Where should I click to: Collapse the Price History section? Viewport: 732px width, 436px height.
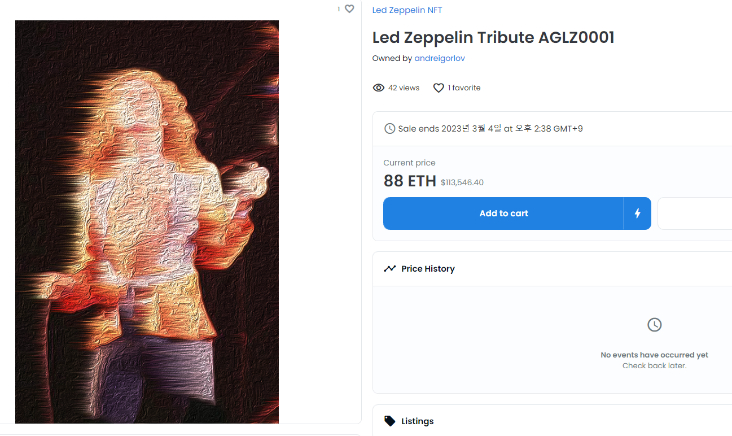[553, 269]
